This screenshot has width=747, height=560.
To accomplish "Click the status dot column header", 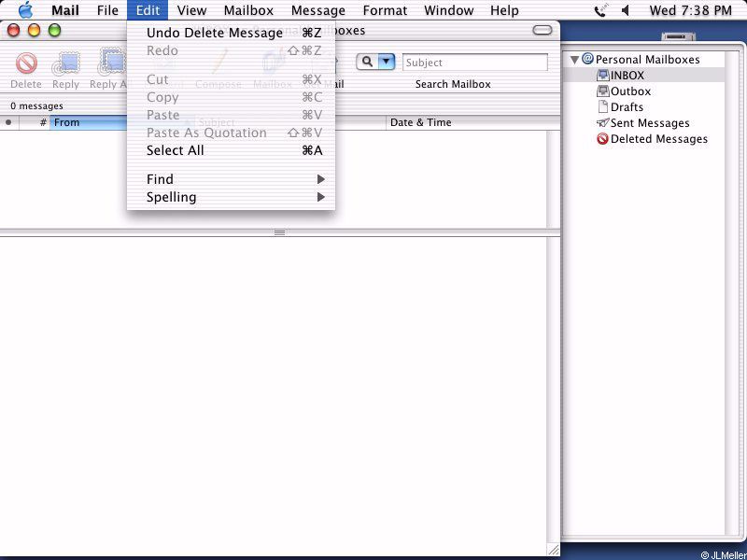I will click(x=8, y=122).
